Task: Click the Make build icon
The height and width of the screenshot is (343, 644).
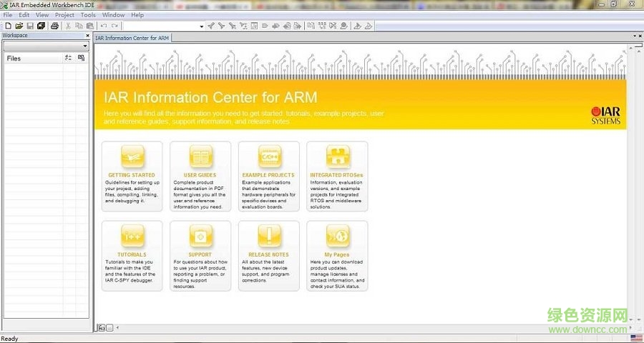Action: pyautogui.click(x=322, y=26)
